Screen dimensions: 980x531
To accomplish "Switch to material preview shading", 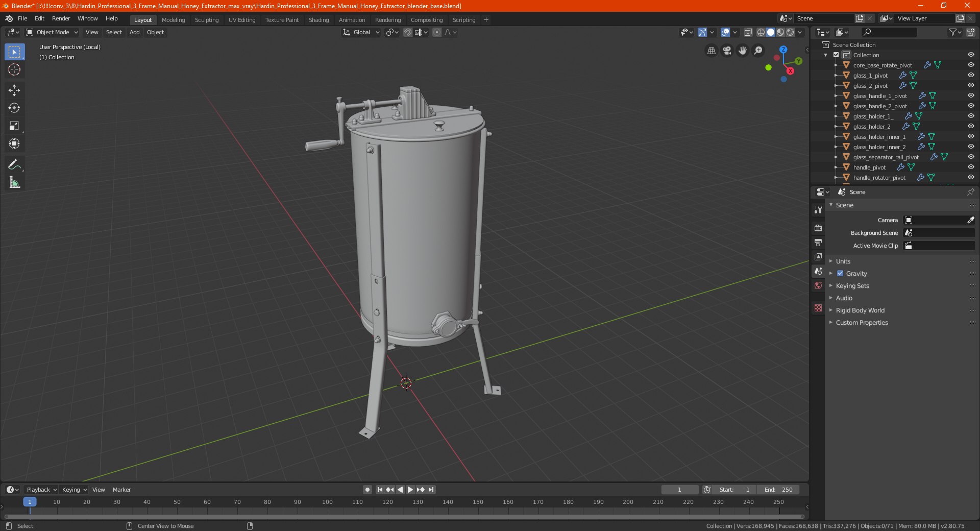I will (780, 32).
